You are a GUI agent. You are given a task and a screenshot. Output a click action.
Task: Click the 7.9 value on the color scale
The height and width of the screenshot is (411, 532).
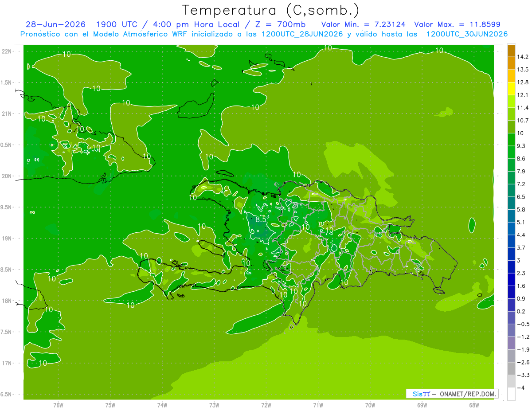pos(521,171)
